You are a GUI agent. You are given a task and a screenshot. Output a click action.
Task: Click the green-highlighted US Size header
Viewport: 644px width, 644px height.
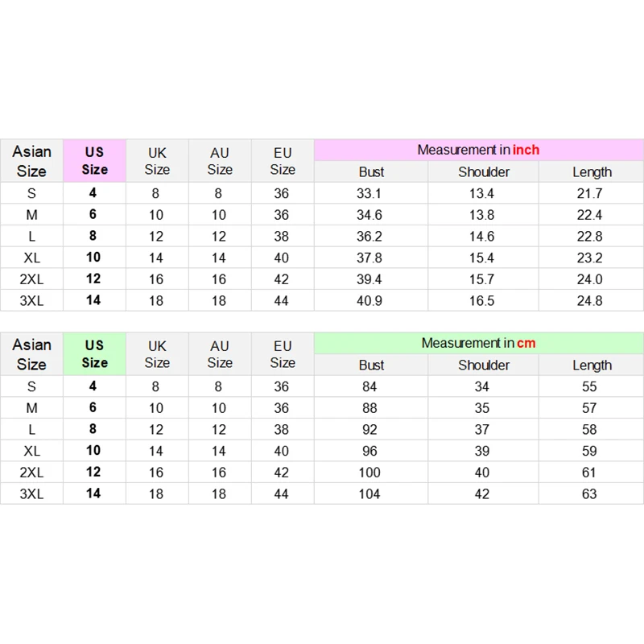tap(94, 353)
